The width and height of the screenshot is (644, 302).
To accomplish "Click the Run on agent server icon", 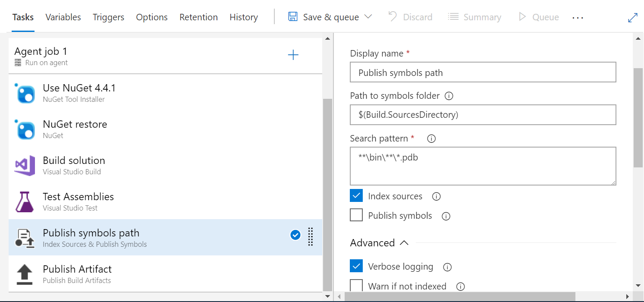I will pyautogui.click(x=18, y=63).
